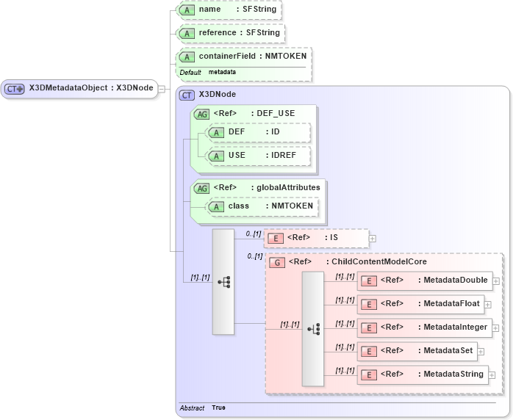
Task: Select the 'class : NMTOKEN' attribute text
Action: click(270, 206)
